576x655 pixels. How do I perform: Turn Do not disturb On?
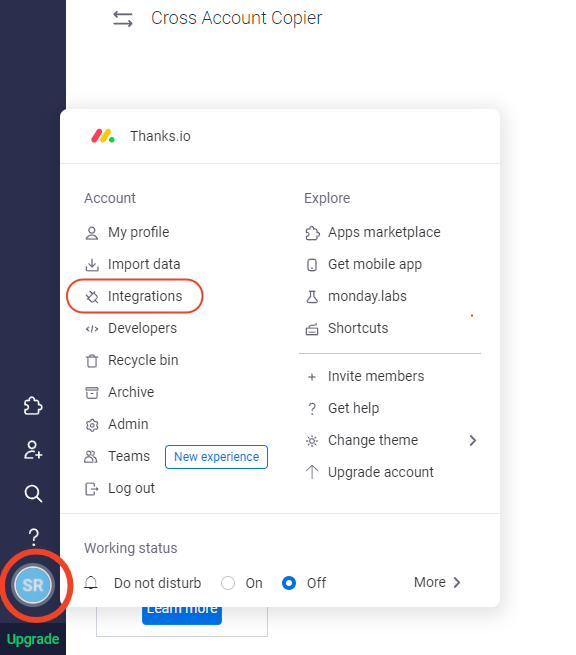[228, 583]
